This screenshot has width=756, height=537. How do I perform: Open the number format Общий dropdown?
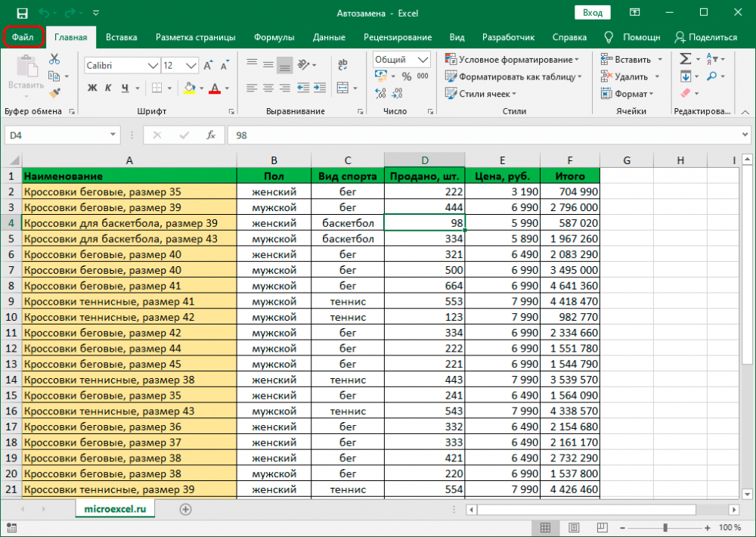(423, 59)
